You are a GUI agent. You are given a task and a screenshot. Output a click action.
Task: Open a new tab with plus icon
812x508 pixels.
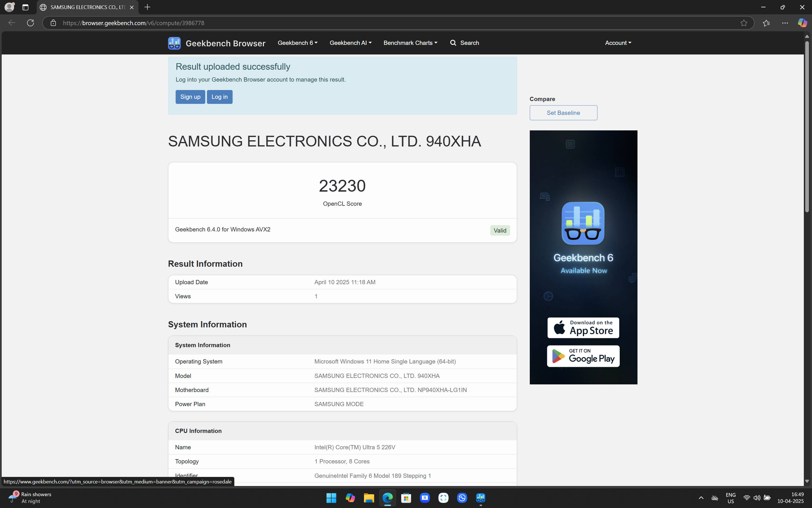pyautogui.click(x=147, y=7)
